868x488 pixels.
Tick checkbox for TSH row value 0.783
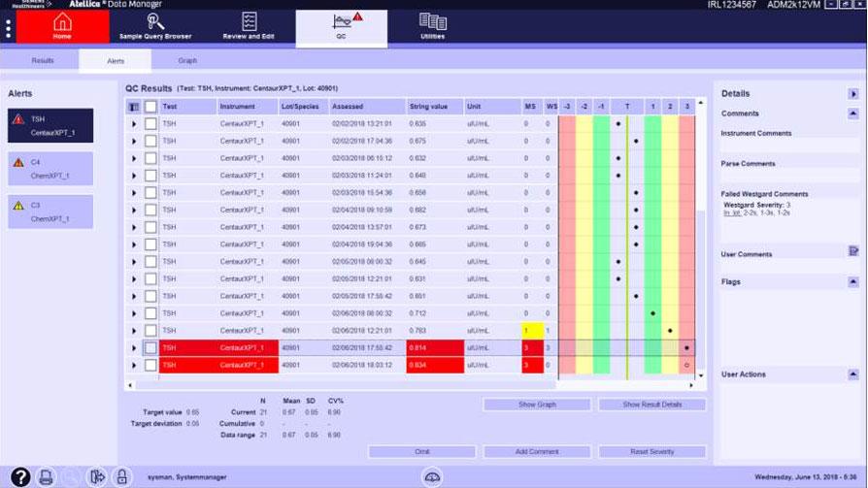click(x=150, y=330)
